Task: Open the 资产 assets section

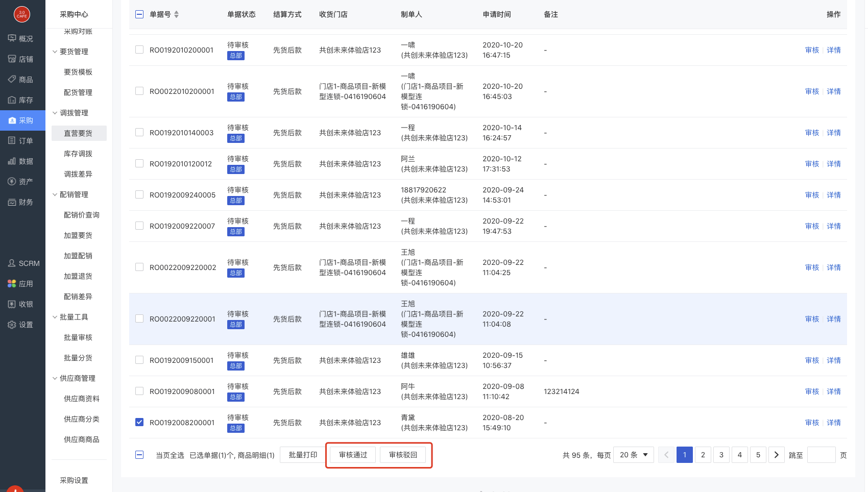Action: click(21, 182)
